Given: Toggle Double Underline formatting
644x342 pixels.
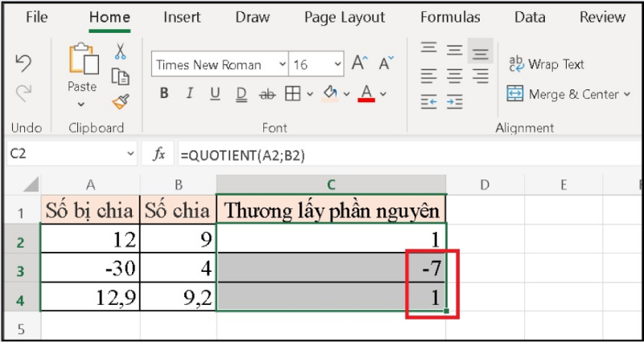Looking at the screenshot, I should [x=242, y=94].
